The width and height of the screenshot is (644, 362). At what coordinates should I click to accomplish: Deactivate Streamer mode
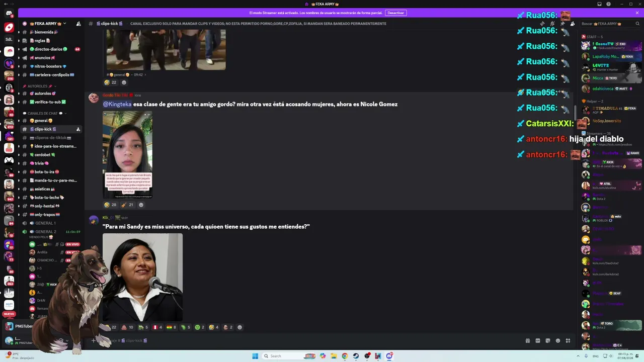click(x=396, y=13)
